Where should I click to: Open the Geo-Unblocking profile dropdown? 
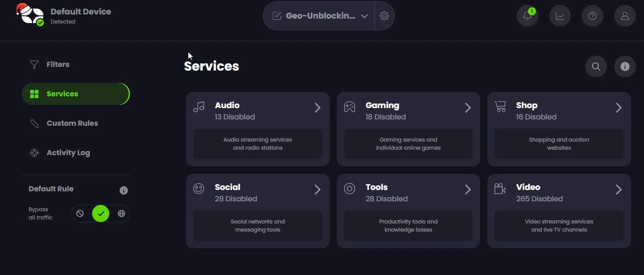pyautogui.click(x=319, y=16)
